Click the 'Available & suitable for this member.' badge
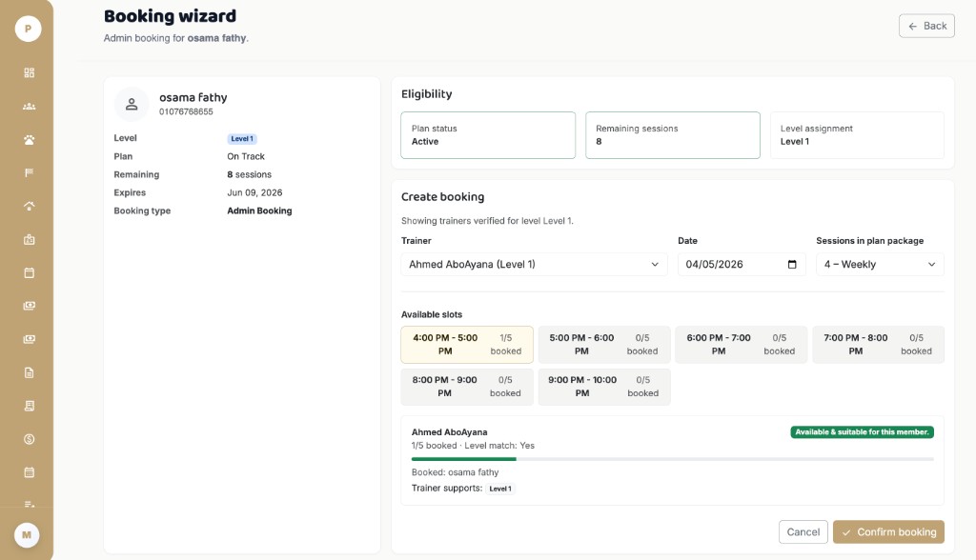The image size is (976, 560). click(862, 431)
